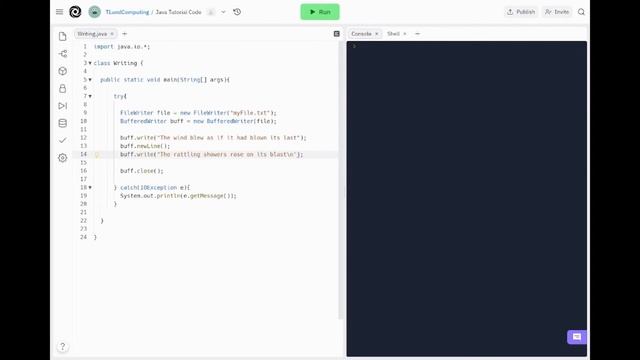This screenshot has width=640, height=360.
Task: Open the TLundComputing user avatar
Action: (x=95, y=12)
